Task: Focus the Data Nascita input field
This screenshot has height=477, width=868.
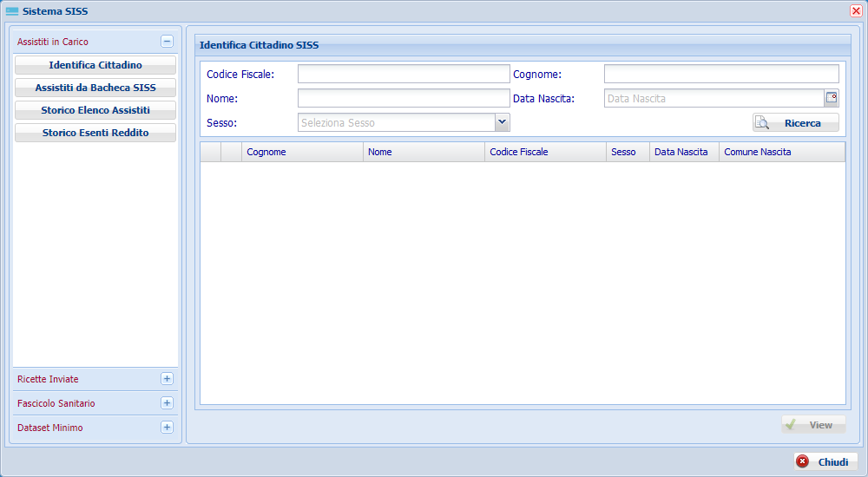Action: coord(714,98)
